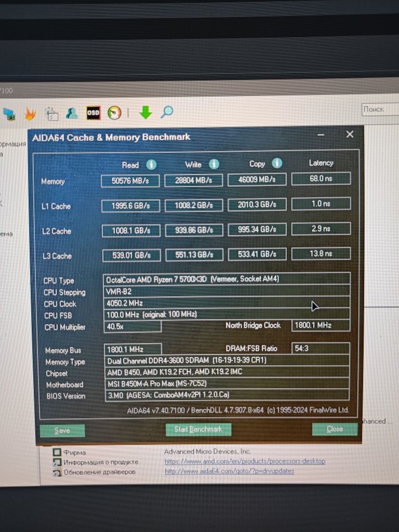This screenshot has width=399, height=532.
Task: Click CPU Clock value 4050.2 MHz
Action: [227, 303]
